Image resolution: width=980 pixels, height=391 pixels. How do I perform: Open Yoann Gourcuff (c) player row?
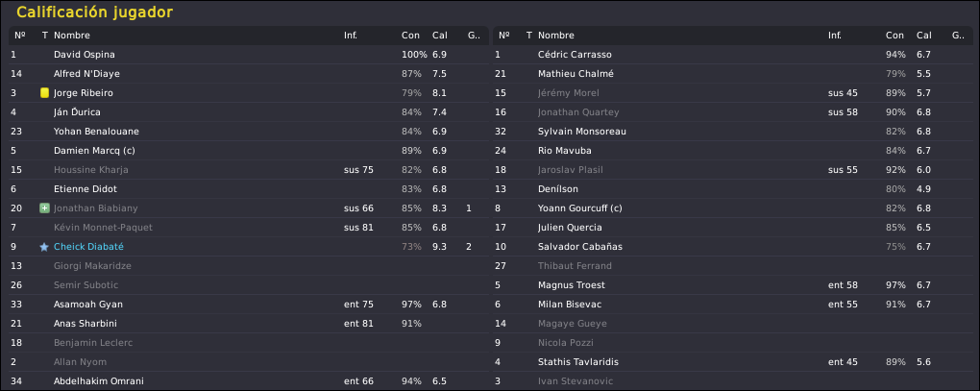point(732,208)
